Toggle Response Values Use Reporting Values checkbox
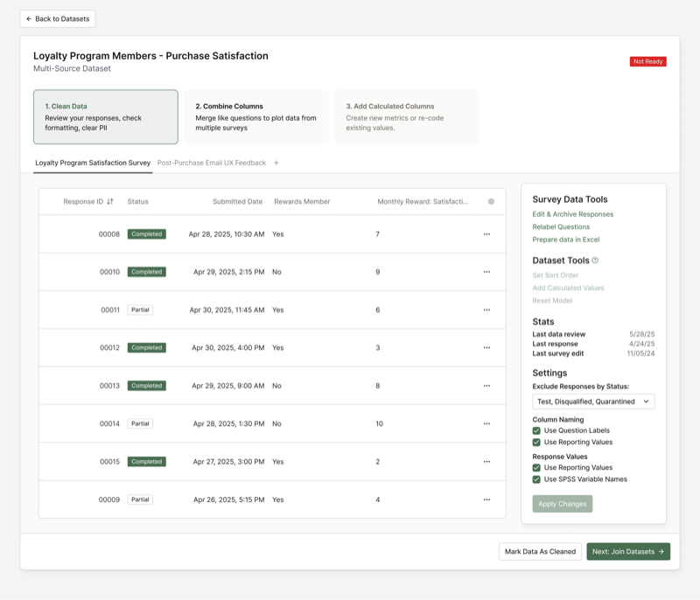 (x=536, y=468)
